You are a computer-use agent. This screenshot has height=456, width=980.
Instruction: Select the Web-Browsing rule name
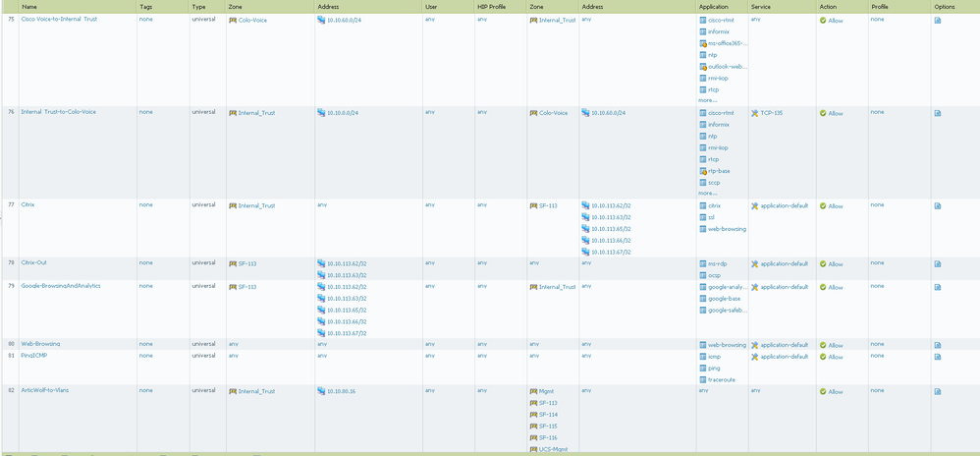(x=40, y=343)
